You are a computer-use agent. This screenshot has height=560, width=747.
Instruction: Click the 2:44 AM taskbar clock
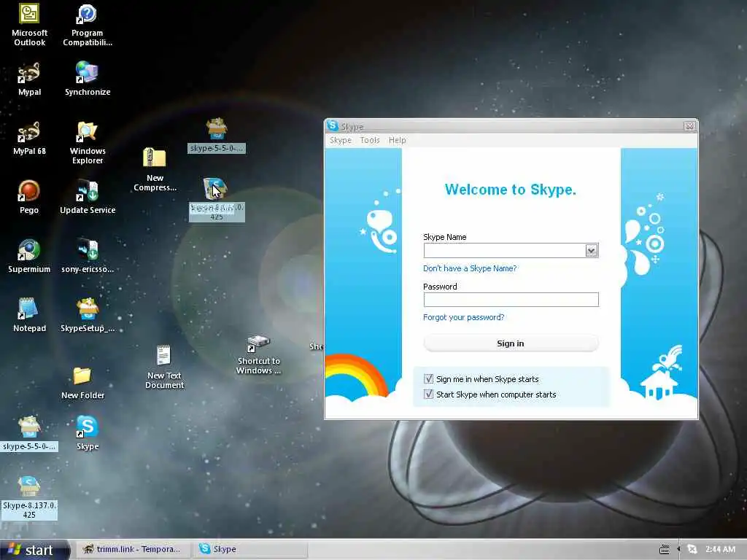720,550
